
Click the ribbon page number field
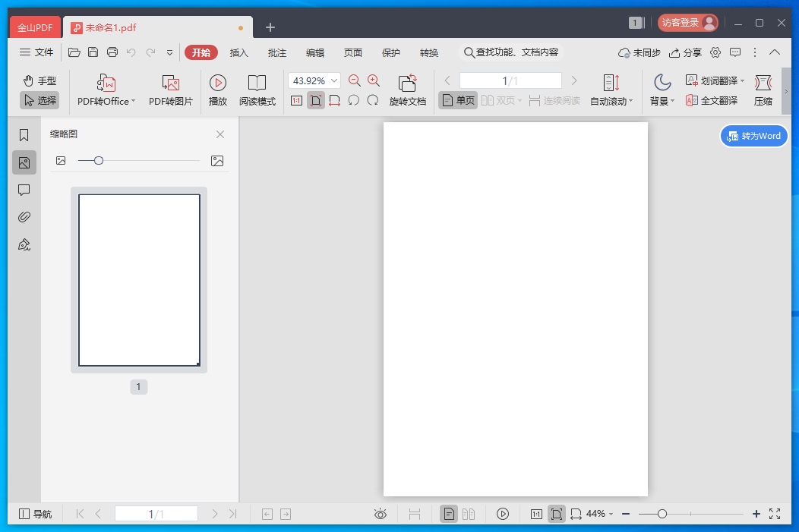click(x=510, y=80)
